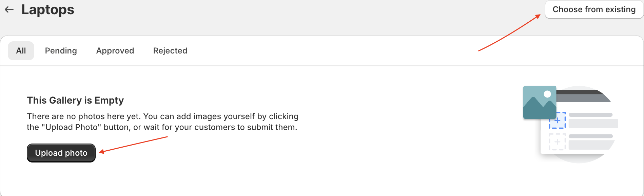Show the Rejected photos tab

170,51
